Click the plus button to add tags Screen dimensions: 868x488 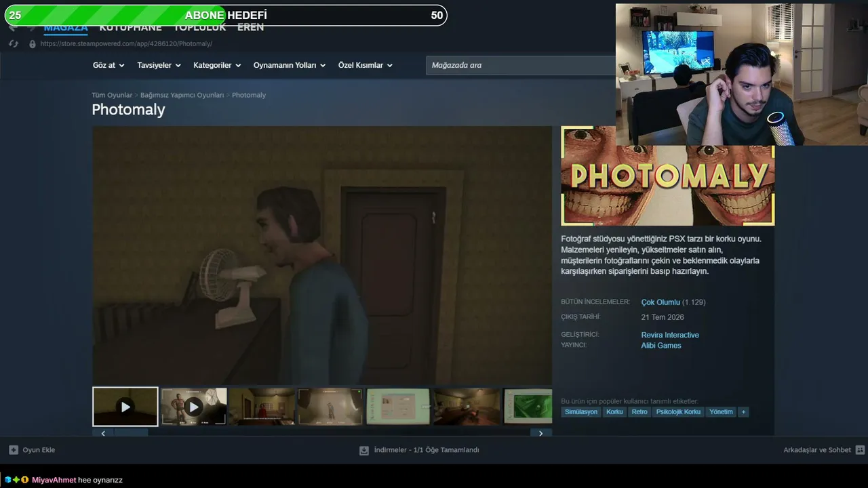(x=743, y=411)
